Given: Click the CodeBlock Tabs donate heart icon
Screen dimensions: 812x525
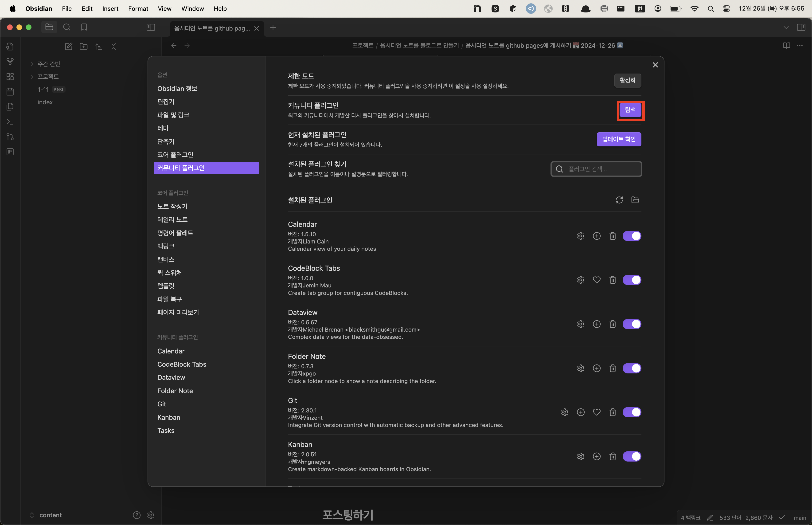Looking at the screenshot, I should [x=597, y=280].
